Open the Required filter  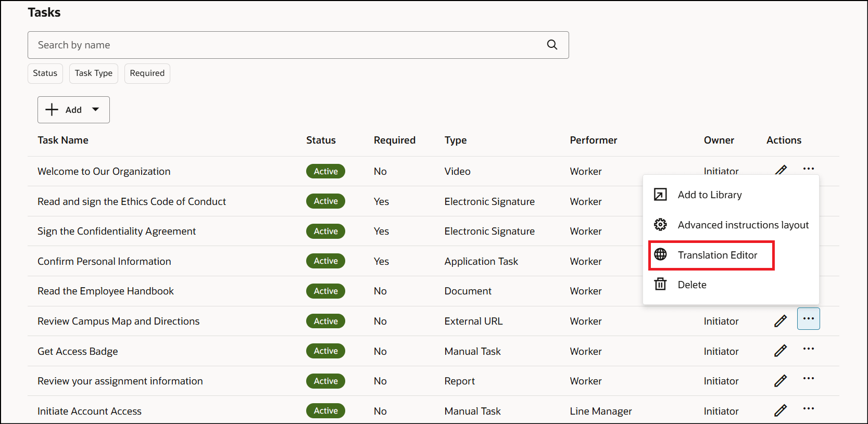coord(147,73)
